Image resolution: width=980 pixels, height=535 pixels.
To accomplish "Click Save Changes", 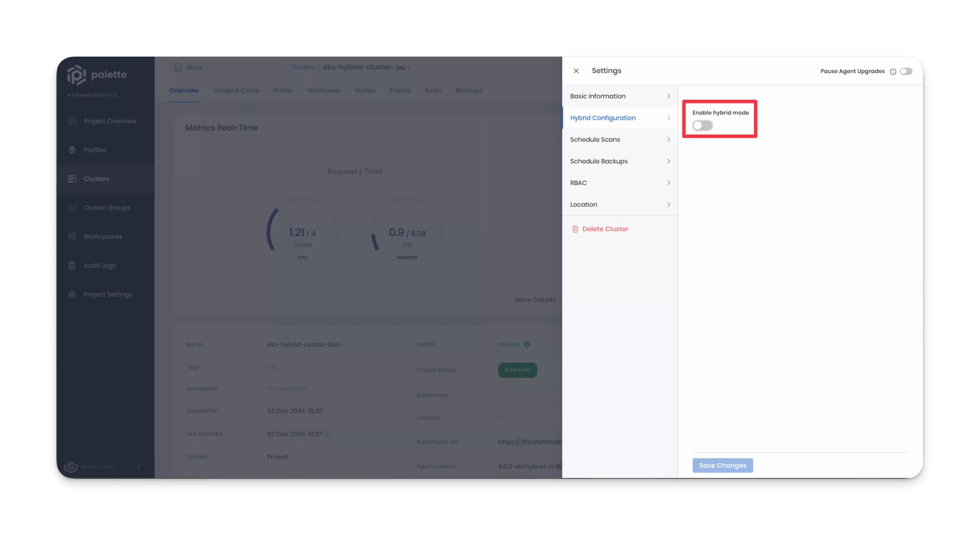I will (x=722, y=465).
